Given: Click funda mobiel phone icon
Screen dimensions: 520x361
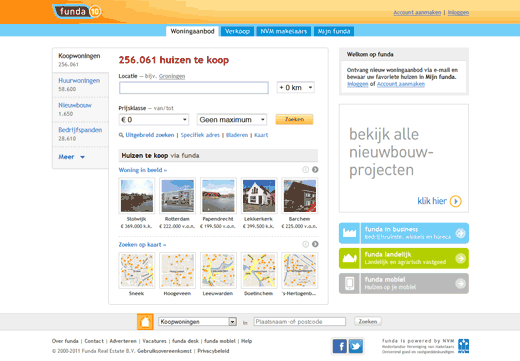Looking at the screenshot, I should click(349, 284).
